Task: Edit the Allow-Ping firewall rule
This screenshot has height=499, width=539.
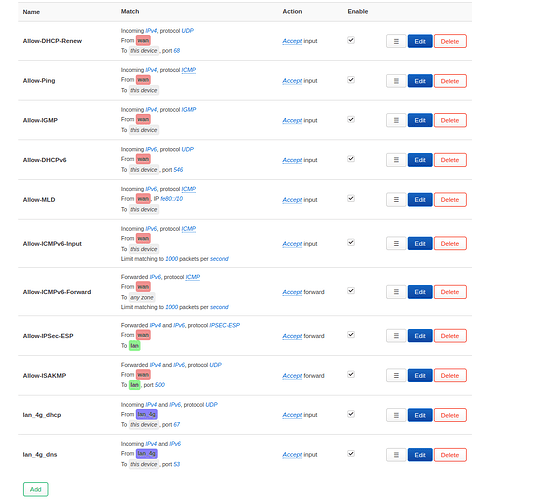Action: (420, 81)
